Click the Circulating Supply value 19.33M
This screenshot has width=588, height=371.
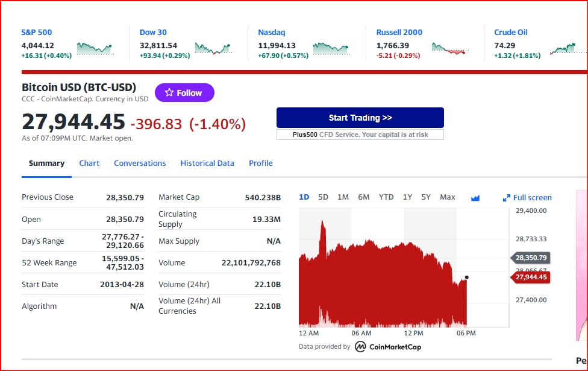click(x=266, y=220)
